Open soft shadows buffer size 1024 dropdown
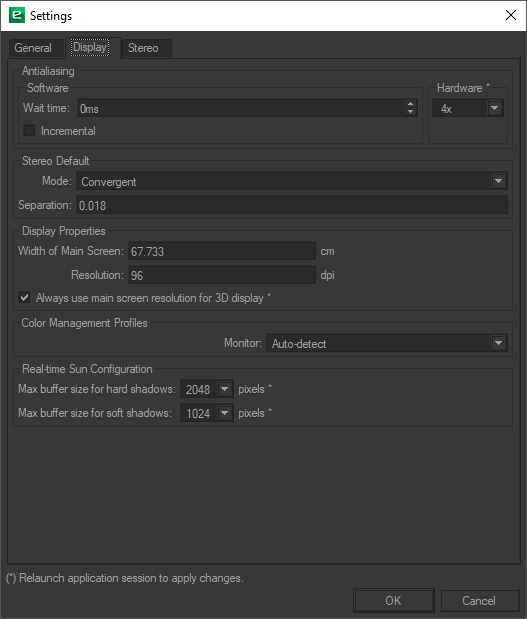 pos(207,413)
